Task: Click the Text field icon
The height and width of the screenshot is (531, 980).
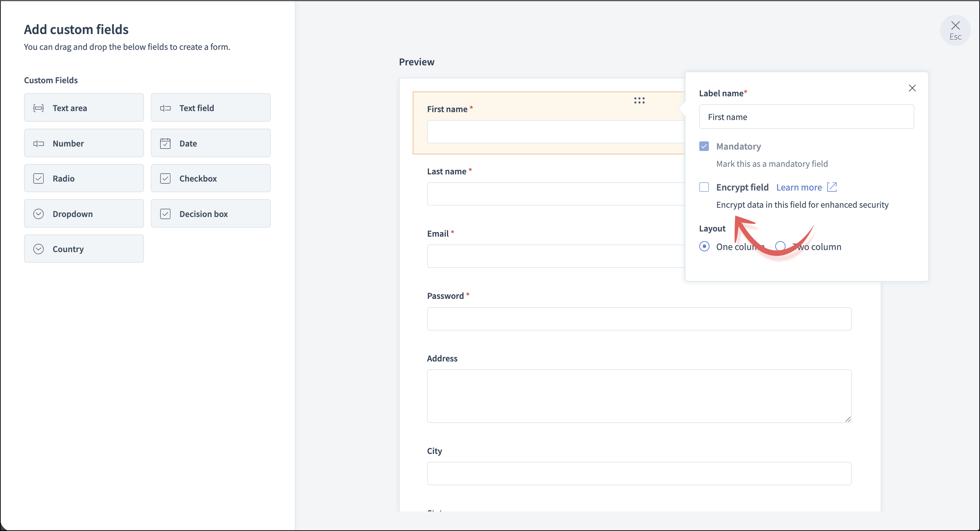Action: [x=165, y=108]
